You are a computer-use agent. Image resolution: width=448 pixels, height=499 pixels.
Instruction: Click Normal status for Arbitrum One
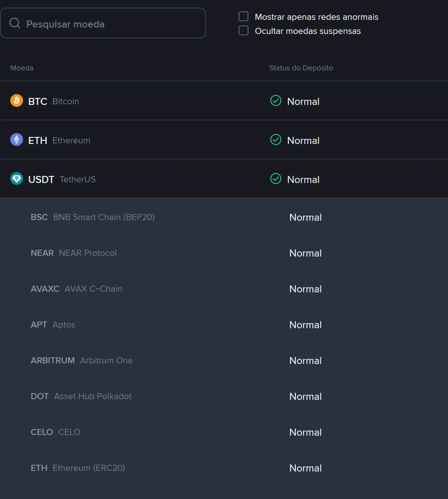pyautogui.click(x=306, y=360)
